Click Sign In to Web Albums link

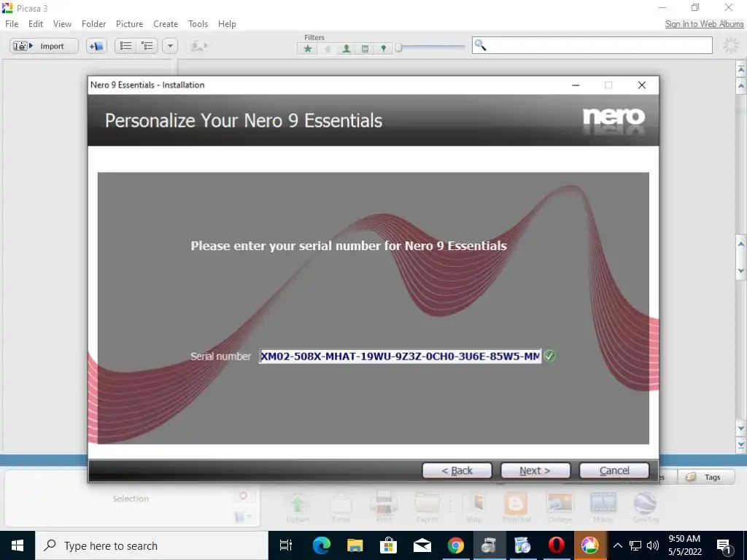(x=704, y=24)
